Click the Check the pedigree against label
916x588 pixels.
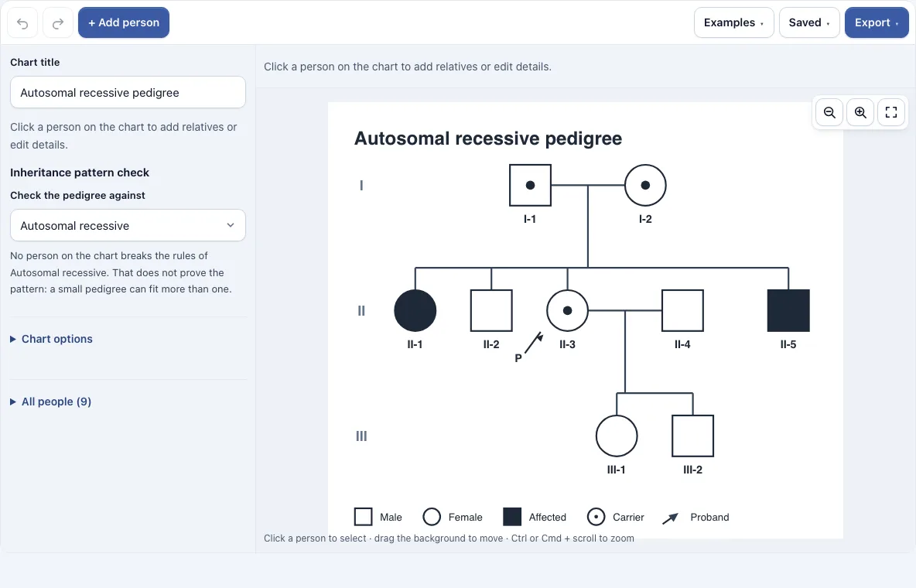click(x=77, y=195)
